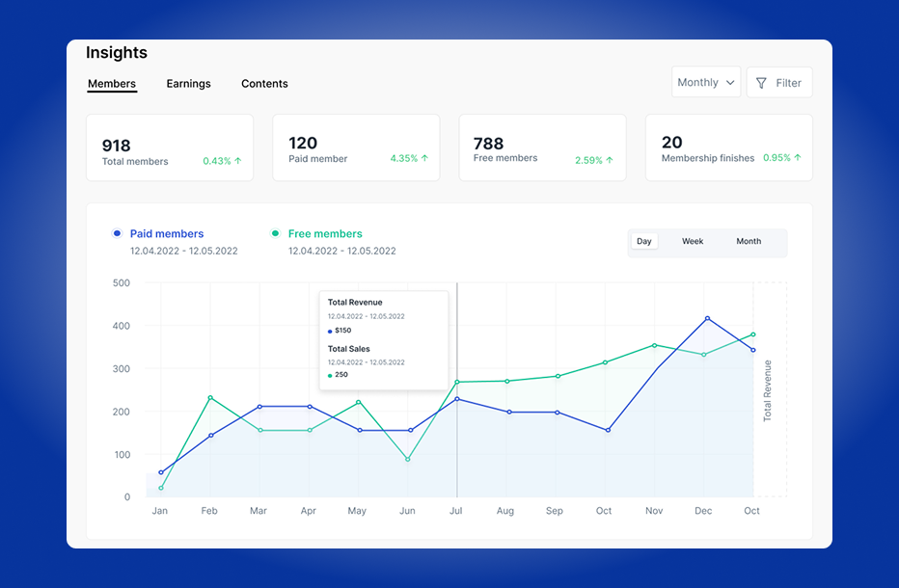Switch chart to Month view
The height and width of the screenshot is (588, 899).
tap(749, 242)
